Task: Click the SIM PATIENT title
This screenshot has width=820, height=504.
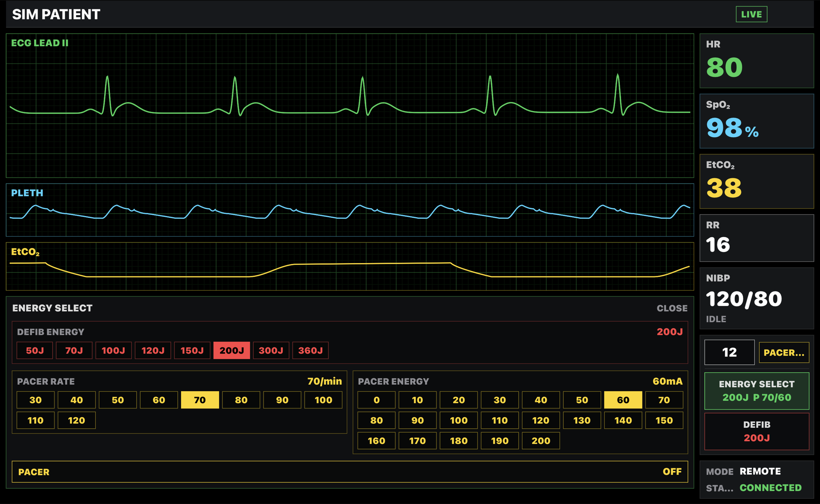Action: click(x=56, y=14)
